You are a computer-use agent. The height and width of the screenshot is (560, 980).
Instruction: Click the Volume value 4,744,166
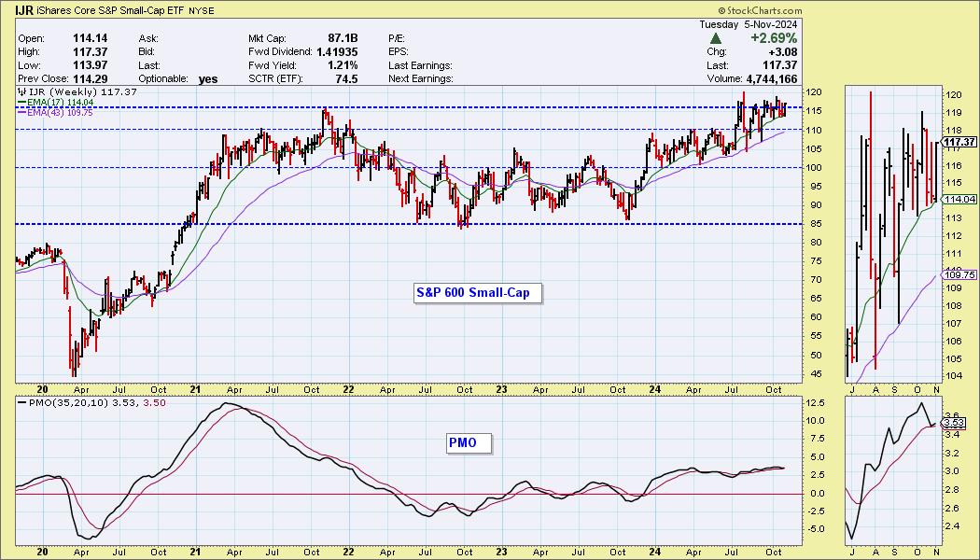pos(771,79)
